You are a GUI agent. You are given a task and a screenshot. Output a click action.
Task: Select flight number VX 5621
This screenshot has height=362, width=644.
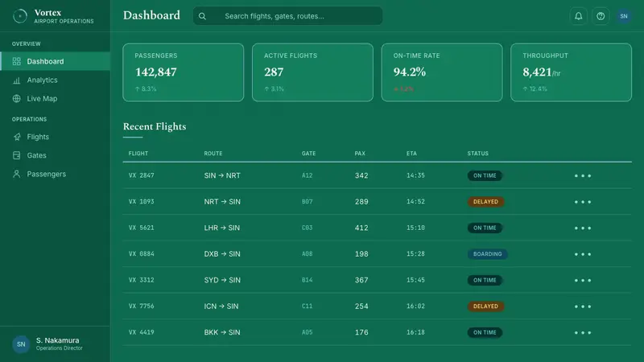[x=142, y=228]
